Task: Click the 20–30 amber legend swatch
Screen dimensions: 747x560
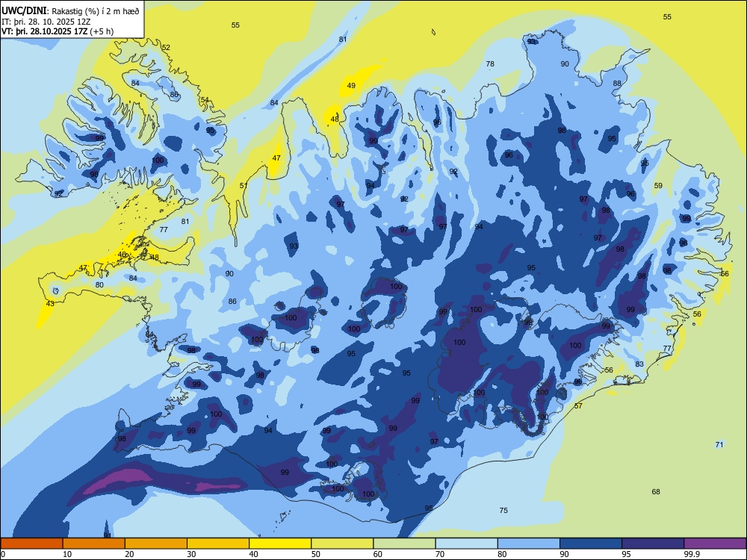Action: 156,544
